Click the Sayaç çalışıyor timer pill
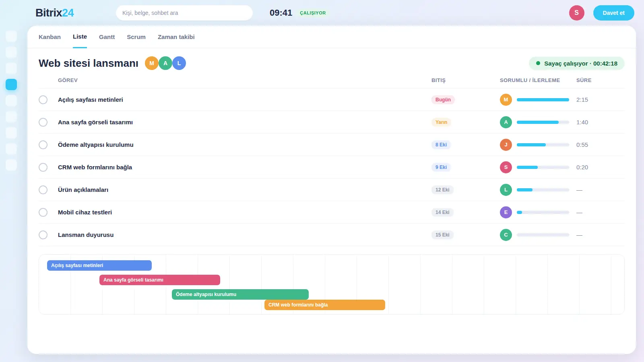This screenshot has height=362, width=644. 576,64
